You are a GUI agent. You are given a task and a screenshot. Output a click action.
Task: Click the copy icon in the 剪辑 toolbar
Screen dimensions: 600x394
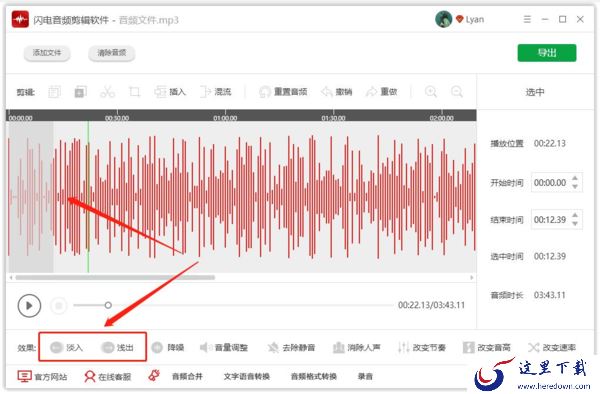54,92
